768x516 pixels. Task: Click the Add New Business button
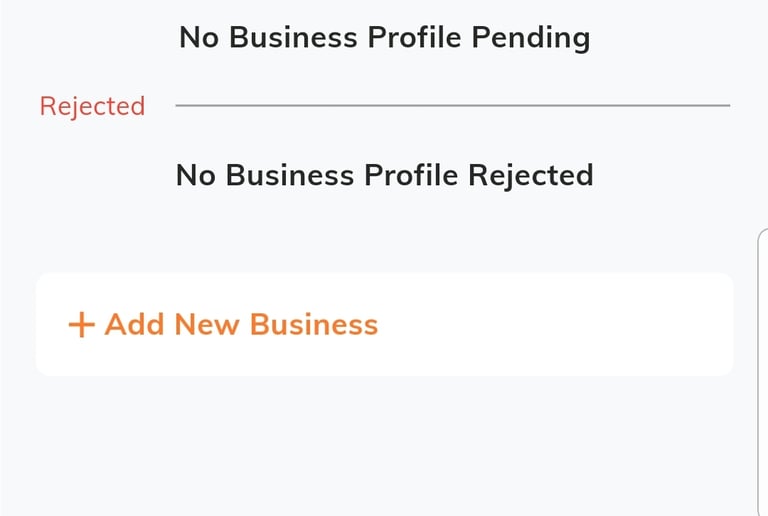pyautogui.click(x=384, y=325)
